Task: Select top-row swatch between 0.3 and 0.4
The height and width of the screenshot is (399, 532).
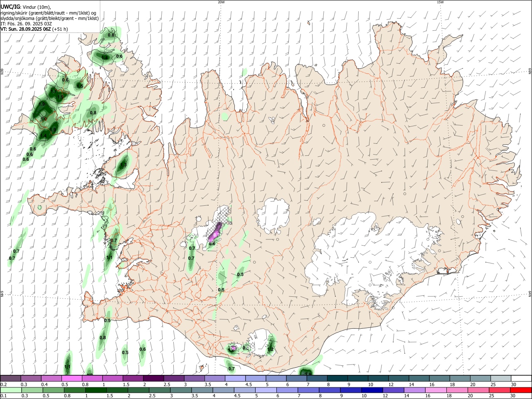Action: 31,379
